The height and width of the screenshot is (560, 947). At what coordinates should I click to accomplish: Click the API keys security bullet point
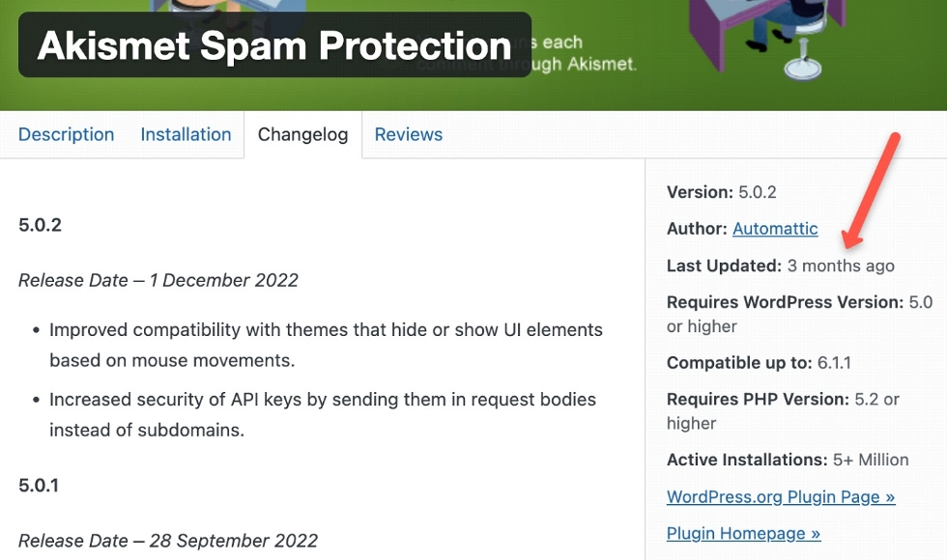click(x=323, y=414)
